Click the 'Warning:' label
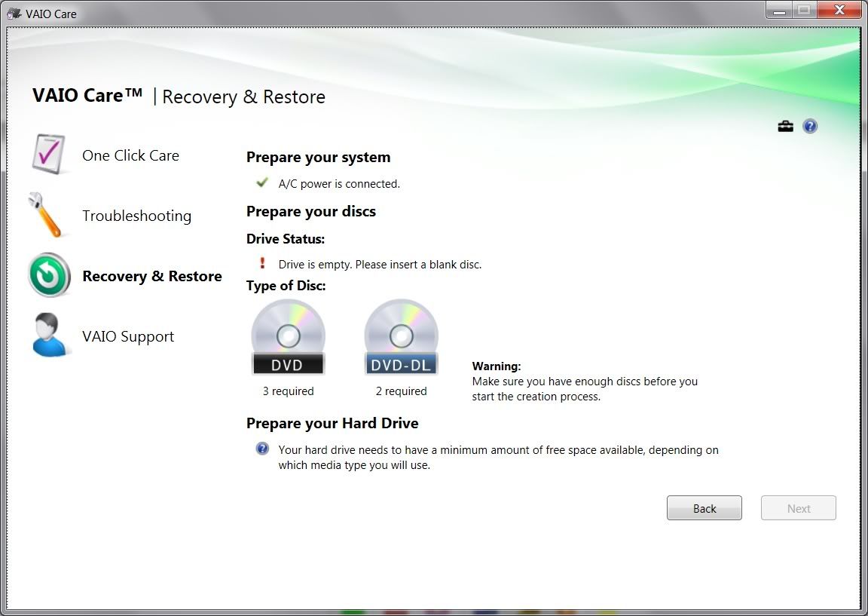Image resolution: width=868 pixels, height=616 pixels. point(497,366)
